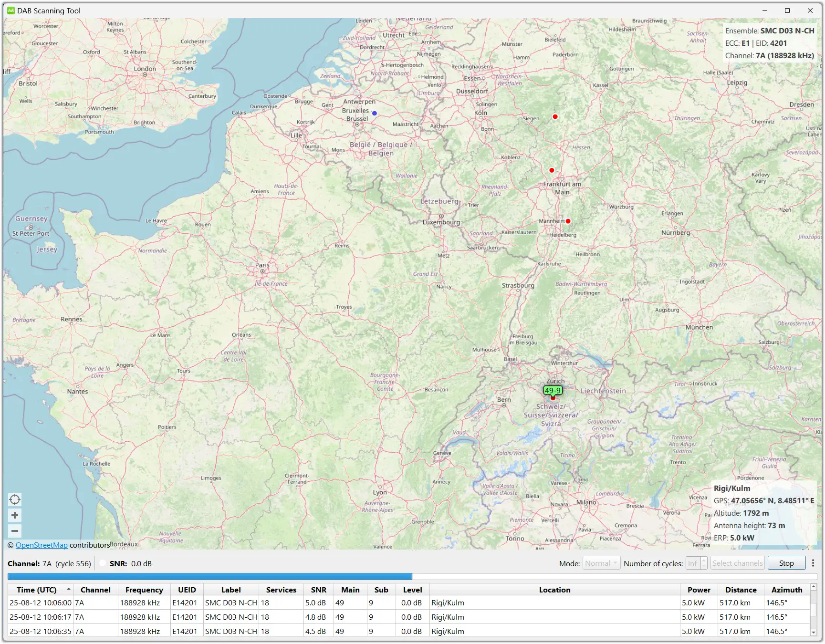This screenshot has height=644, width=825.
Task: Select the red transmitter marker near Mannheim
Action: click(568, 221)
